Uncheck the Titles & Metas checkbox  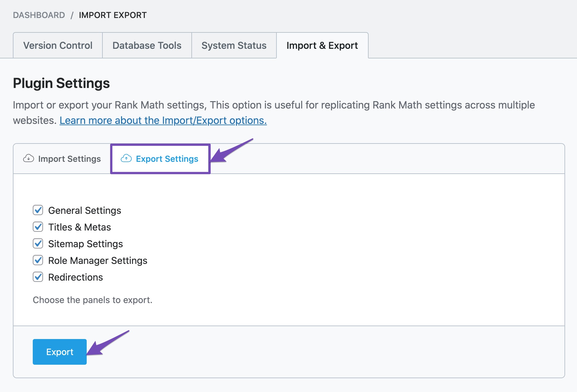click(x=38, y=227)
